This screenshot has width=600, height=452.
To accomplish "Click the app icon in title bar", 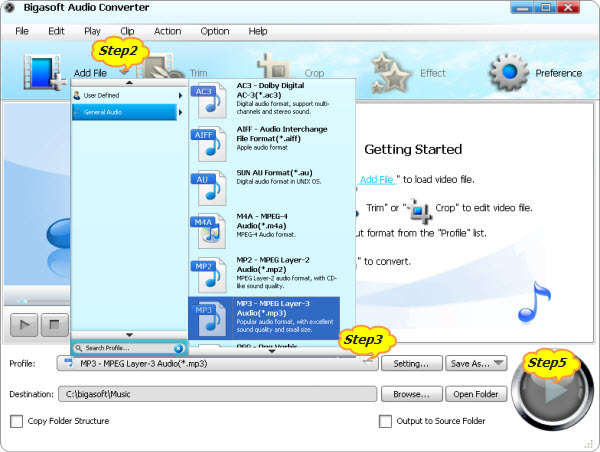I will pos(9,7).
